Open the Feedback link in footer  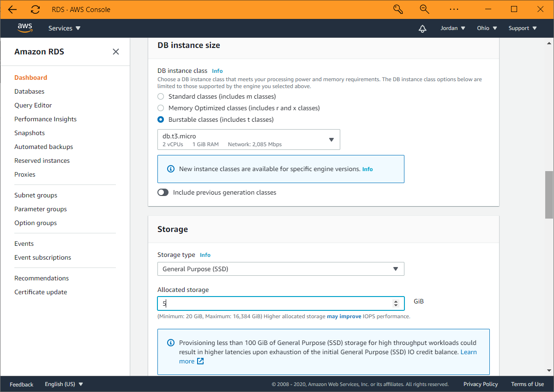(x=22, y=384)
